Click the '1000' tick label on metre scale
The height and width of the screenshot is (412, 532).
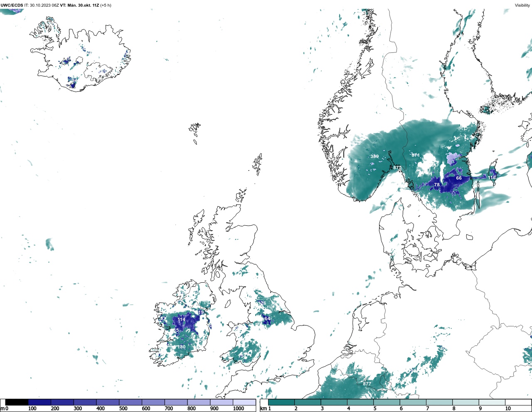point(239,409)
